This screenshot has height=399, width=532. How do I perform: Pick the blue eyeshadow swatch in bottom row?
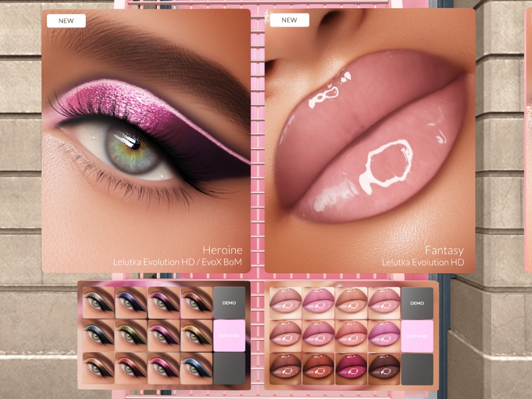click(196, 368)
